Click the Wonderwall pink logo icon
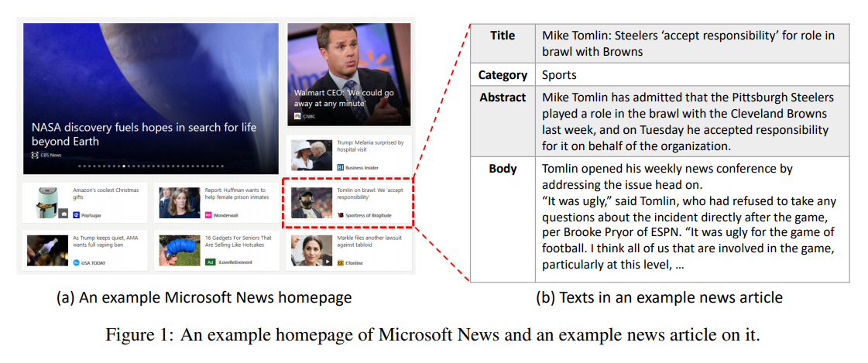 [208, 214]
